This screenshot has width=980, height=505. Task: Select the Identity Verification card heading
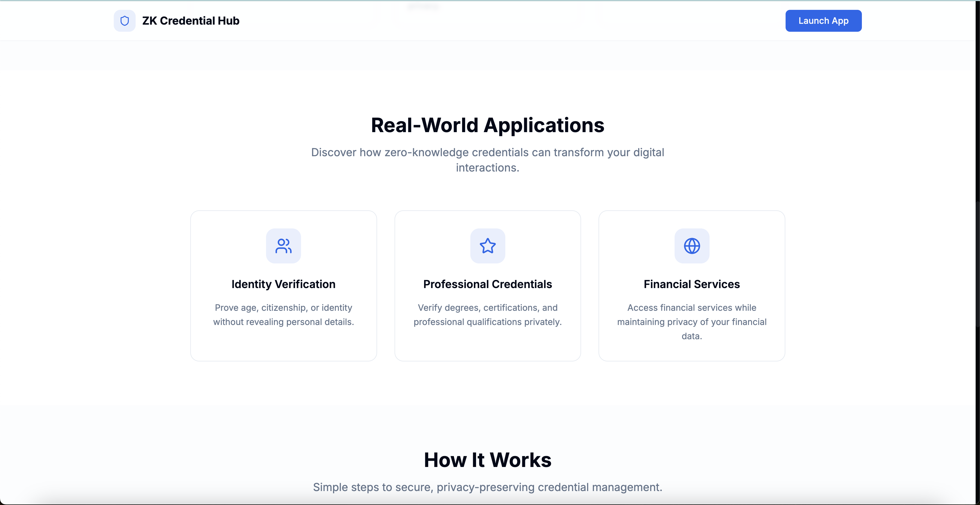tap(284, 284)
